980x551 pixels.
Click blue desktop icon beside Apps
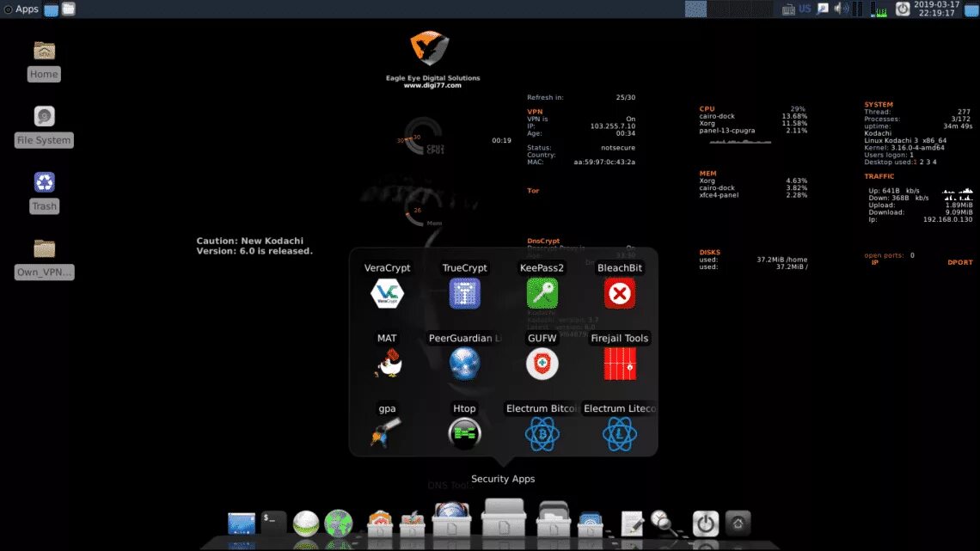52,9
